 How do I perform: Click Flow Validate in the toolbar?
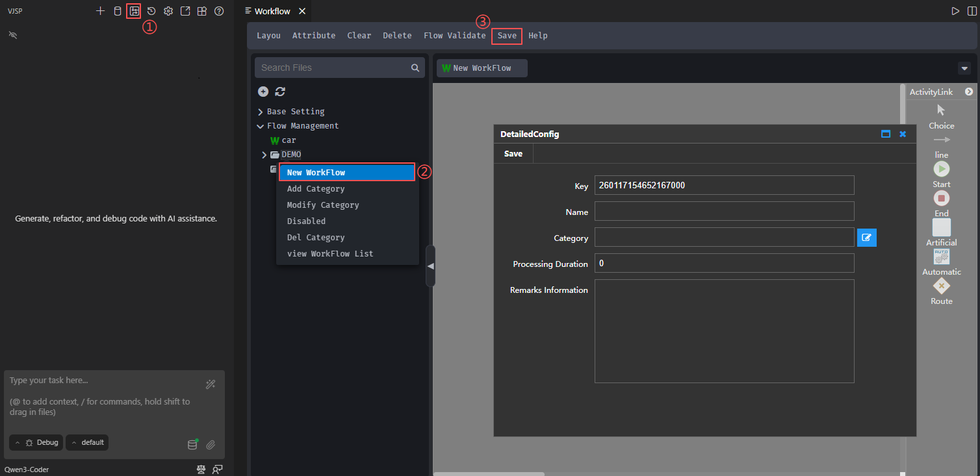[454, 36]
